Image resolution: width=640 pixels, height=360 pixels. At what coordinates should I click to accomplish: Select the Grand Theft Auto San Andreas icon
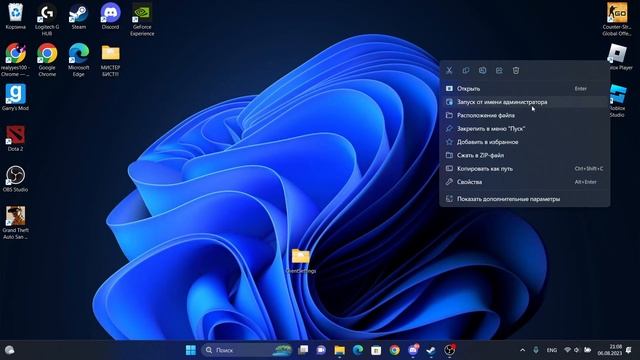click(x=16, y=222)
